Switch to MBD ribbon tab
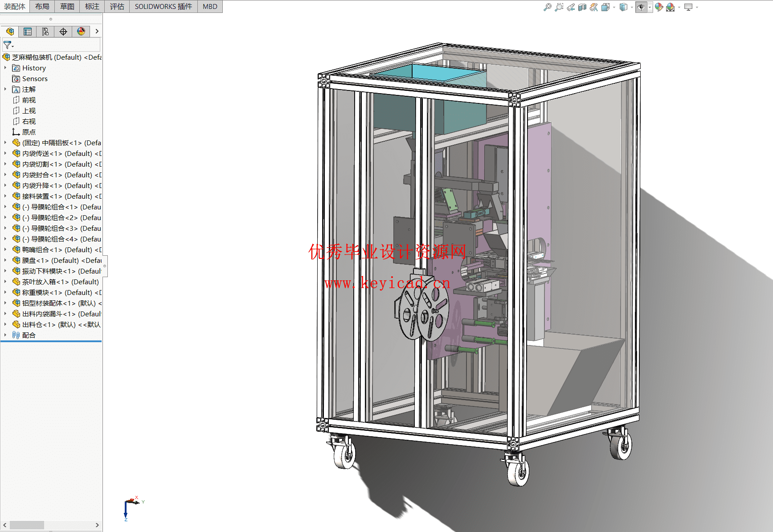Viewport: 773px width, 532px height. (210, 6)
